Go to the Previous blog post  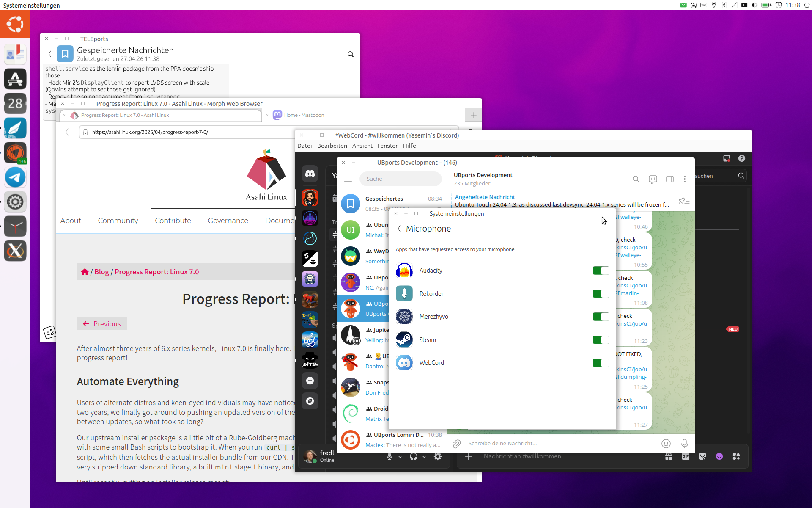pyautogui.click(x=102, y=324)
